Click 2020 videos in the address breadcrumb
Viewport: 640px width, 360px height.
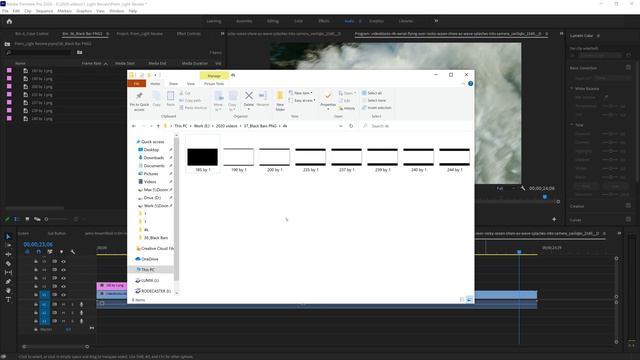pos(227,126)
